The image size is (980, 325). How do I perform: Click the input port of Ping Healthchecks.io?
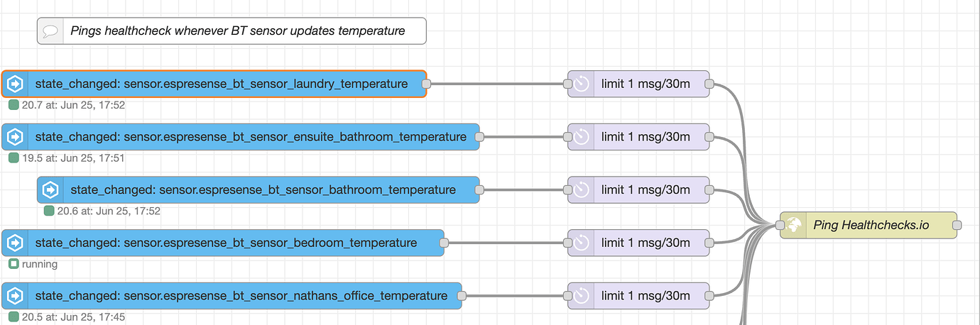(x=780, y=225)
